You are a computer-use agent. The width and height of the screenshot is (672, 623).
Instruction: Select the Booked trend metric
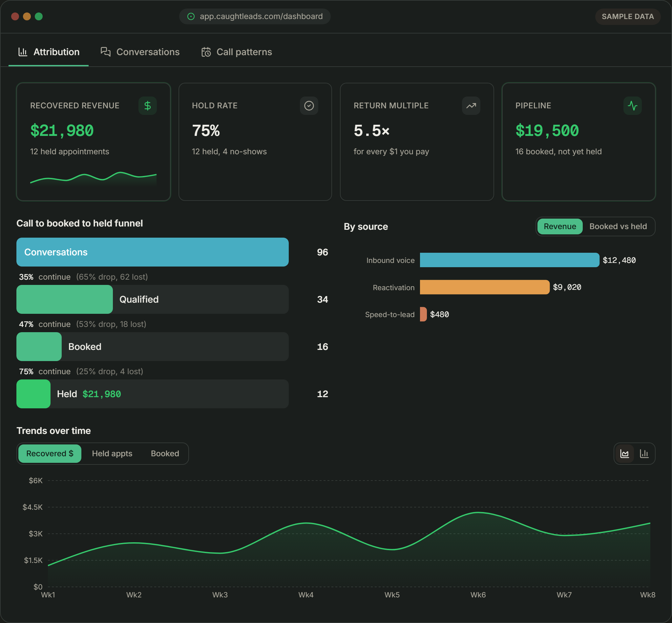(x=165, y=453)
